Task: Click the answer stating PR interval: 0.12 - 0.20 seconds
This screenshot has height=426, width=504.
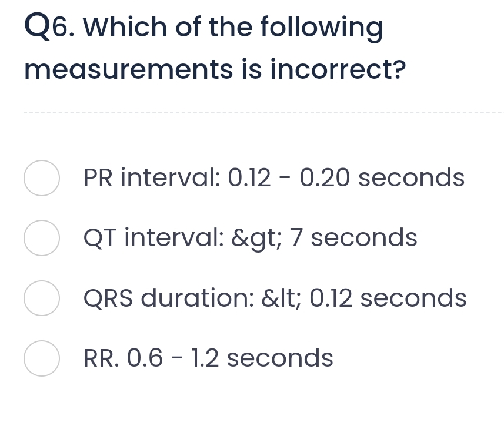Action: [274, 177]
